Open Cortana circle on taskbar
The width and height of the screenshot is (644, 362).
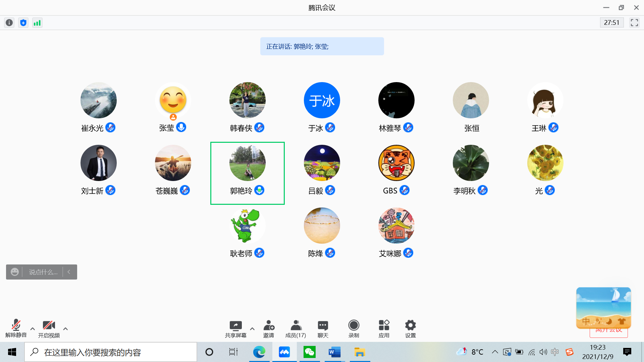[x=209, y=352]
